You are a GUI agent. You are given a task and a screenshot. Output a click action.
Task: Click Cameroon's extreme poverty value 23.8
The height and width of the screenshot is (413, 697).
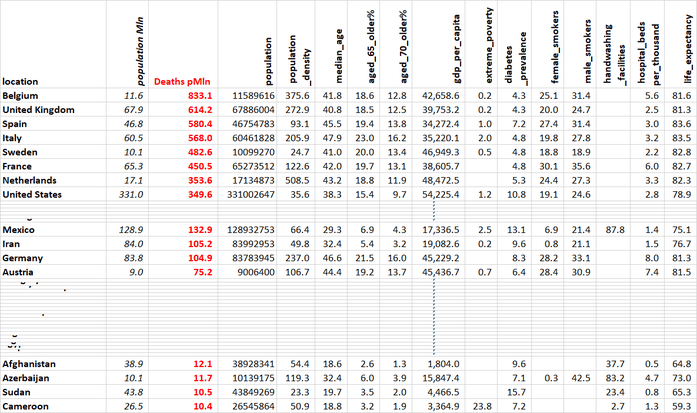coord(482,406)
